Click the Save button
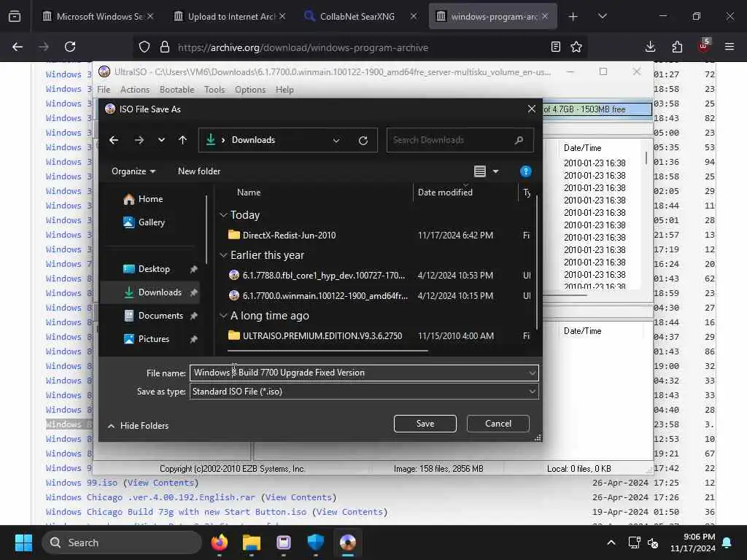747x560 pixels. pos(425,424)
